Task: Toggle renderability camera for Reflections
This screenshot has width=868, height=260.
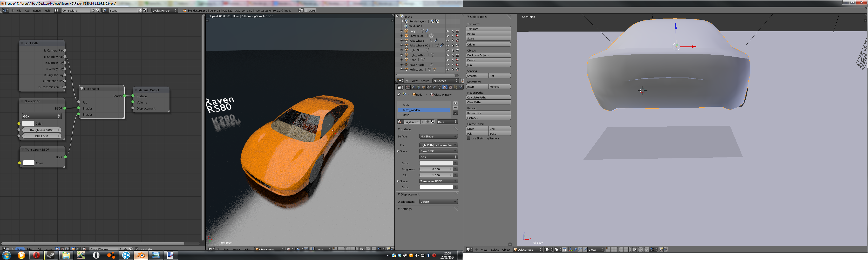Action: [457, 70]
